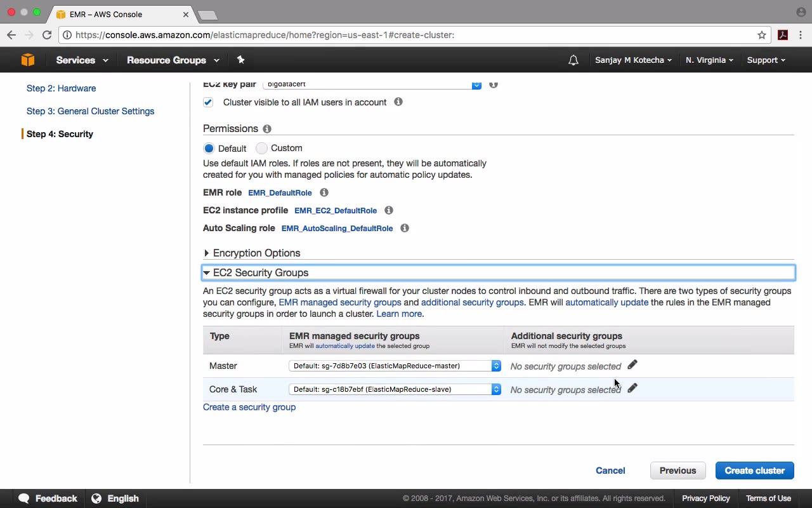Open the EC2 key pair dropdown
Image resolution: width=812 pixels, height=508 pixels.
tap(372, 84)
